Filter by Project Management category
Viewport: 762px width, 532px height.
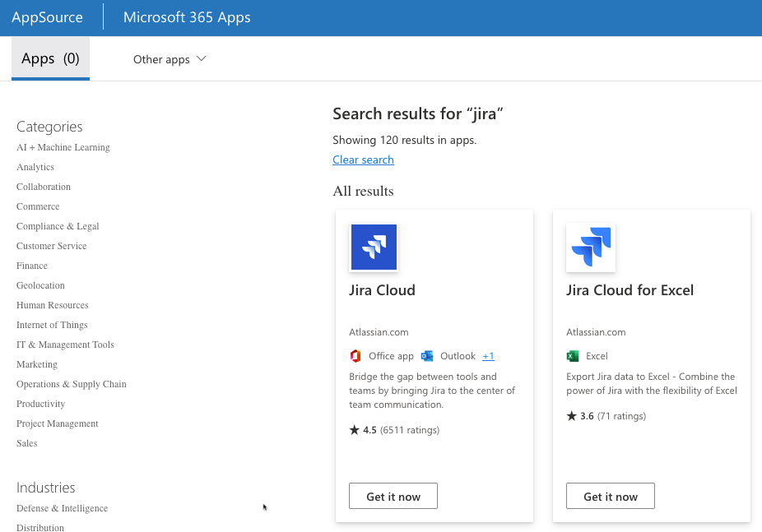tap(58, 423)
